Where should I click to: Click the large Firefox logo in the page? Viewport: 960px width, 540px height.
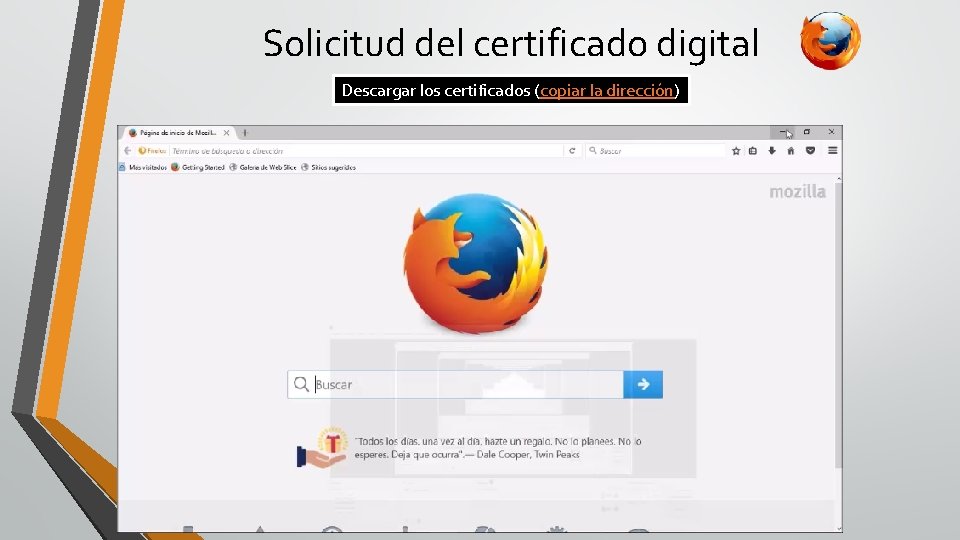476,263
